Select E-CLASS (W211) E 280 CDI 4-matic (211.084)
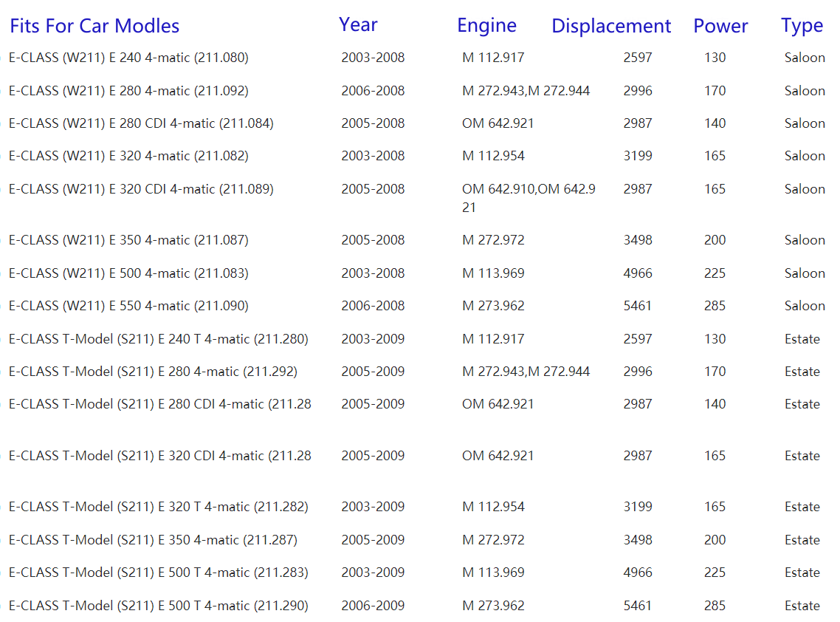 (141, 123)
